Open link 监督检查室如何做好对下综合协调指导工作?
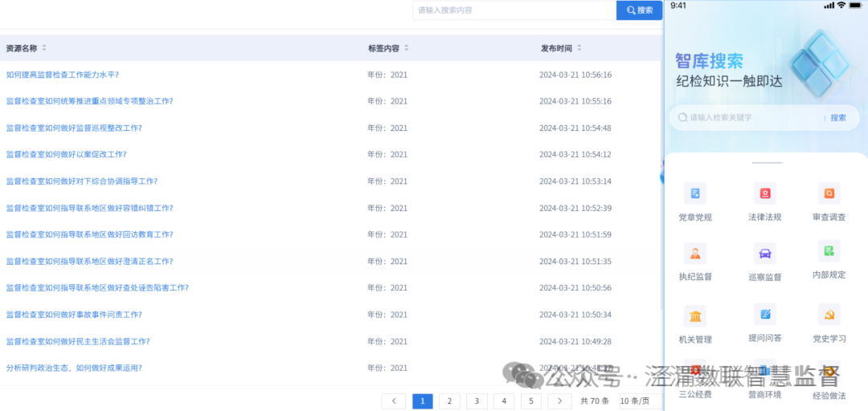 pyautogui.click(x=82, y=181)
